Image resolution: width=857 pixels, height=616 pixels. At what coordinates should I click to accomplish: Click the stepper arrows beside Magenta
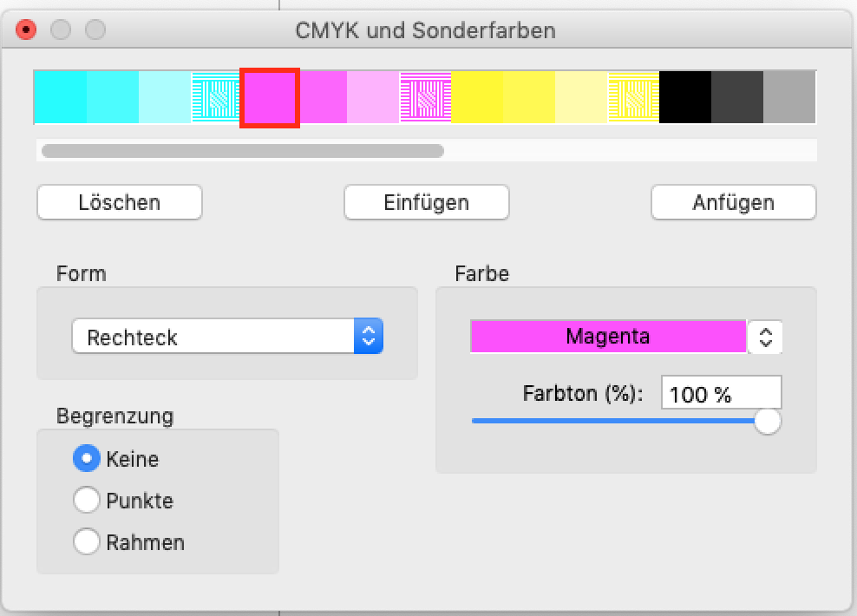(x=765, y=337)
